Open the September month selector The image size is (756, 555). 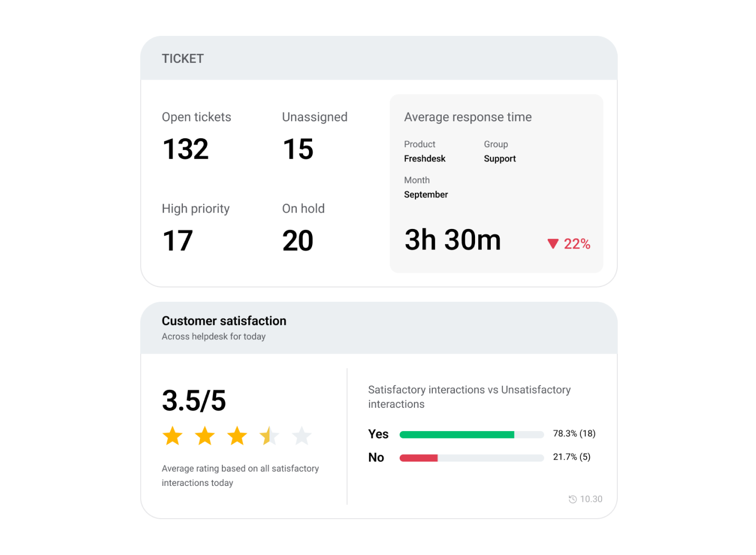[426, 194]
